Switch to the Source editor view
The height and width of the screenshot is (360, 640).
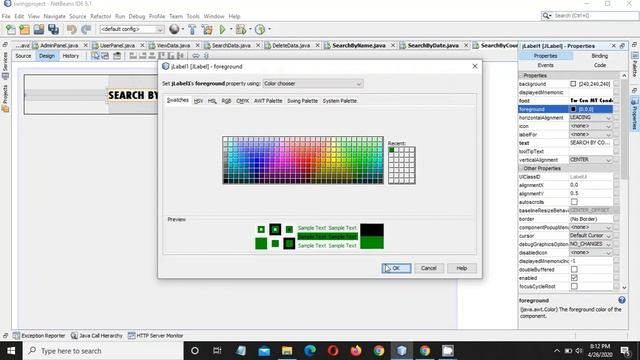[x=23, y=56]
